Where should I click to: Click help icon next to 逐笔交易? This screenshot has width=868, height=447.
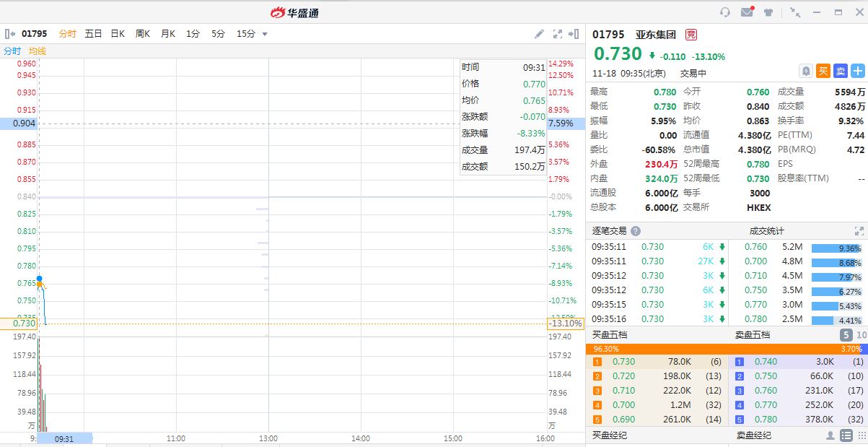coord(636,231)
